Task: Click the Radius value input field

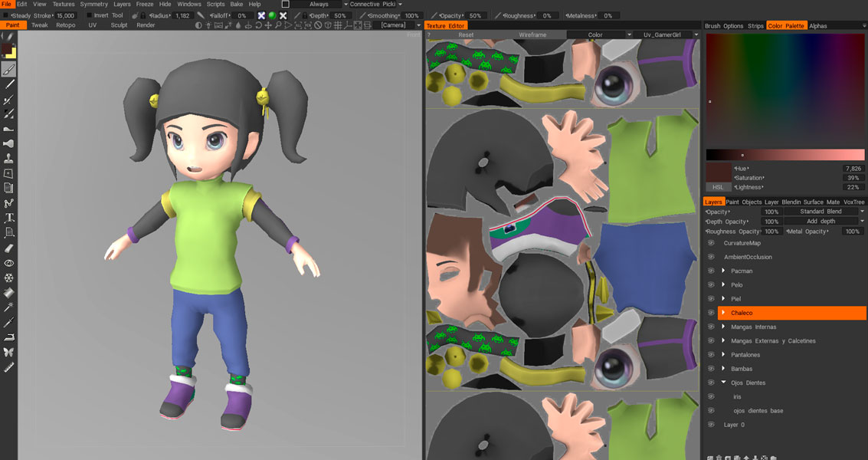Action: click(x=182, y=15)
